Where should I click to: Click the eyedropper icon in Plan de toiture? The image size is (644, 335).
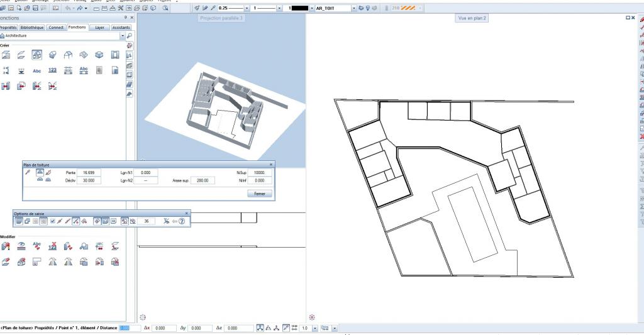pyautogui.click(x=28, y=172)
